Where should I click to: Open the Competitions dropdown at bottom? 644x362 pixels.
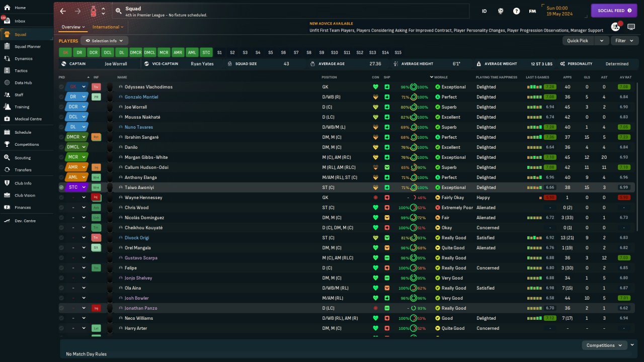tap(604, 345)
